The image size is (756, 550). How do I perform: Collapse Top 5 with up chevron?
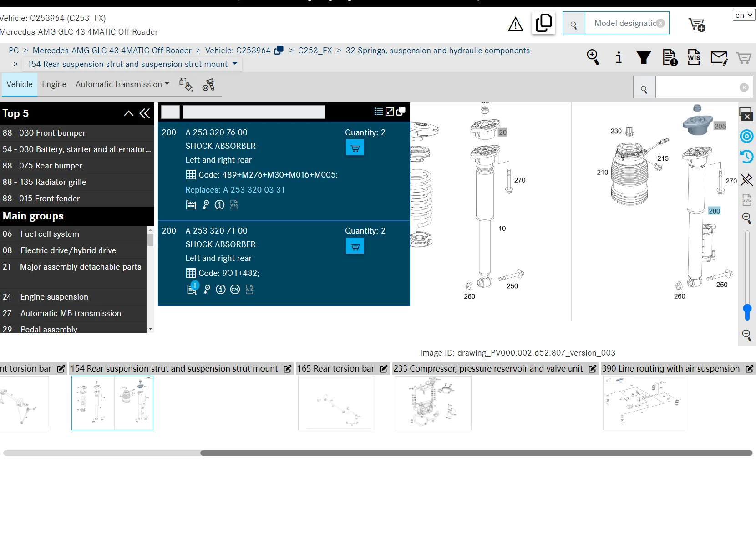click(129, 113)
